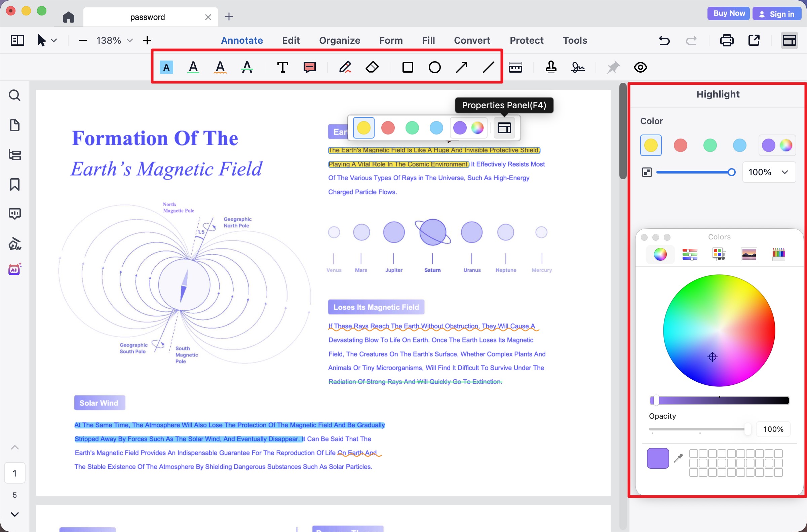Image resolution: width=807 pixels, height=532 pixels.
Task: Select the Oval shape tool
Action: click(434, 67)
